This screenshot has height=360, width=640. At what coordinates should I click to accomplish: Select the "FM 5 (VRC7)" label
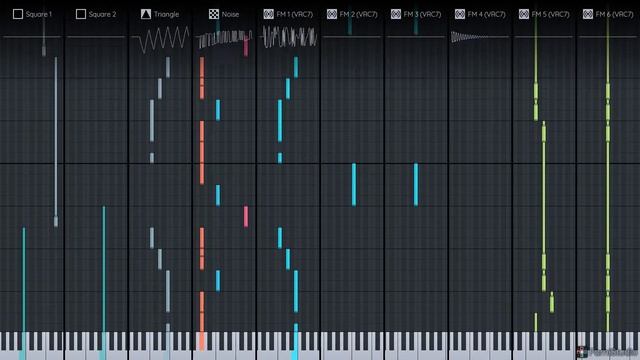point(551,14)
